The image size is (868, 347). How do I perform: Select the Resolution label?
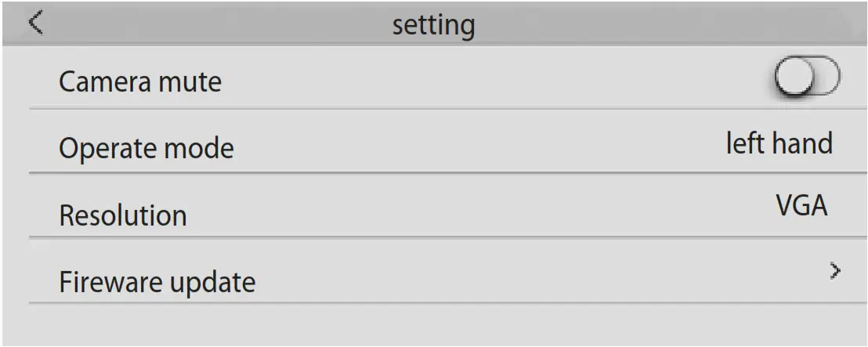tap(123, 215)
